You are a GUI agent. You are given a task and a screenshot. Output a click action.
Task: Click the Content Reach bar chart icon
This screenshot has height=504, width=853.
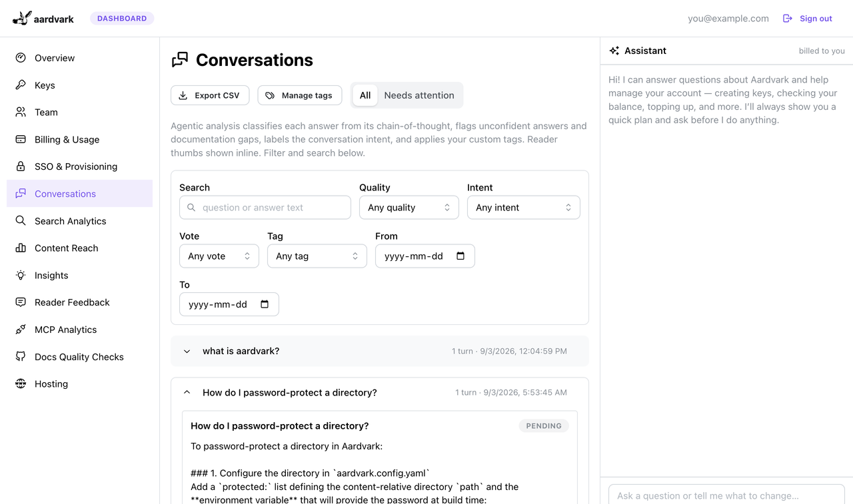point(21,248)
